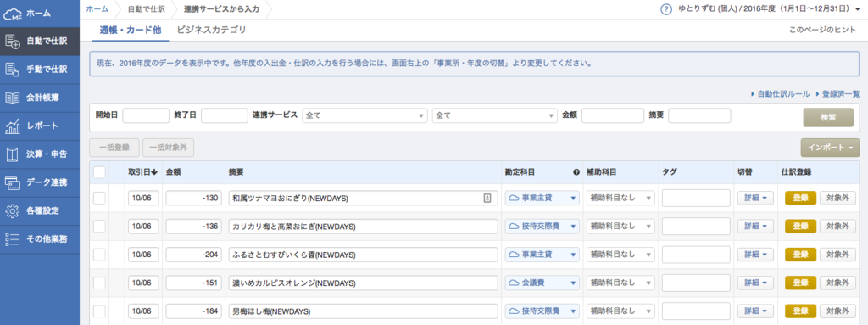Click カリカリ梅と高菜おにぎ description field
Image resolution: width=868 pixels, height=325 pixels.
point(363,226)
